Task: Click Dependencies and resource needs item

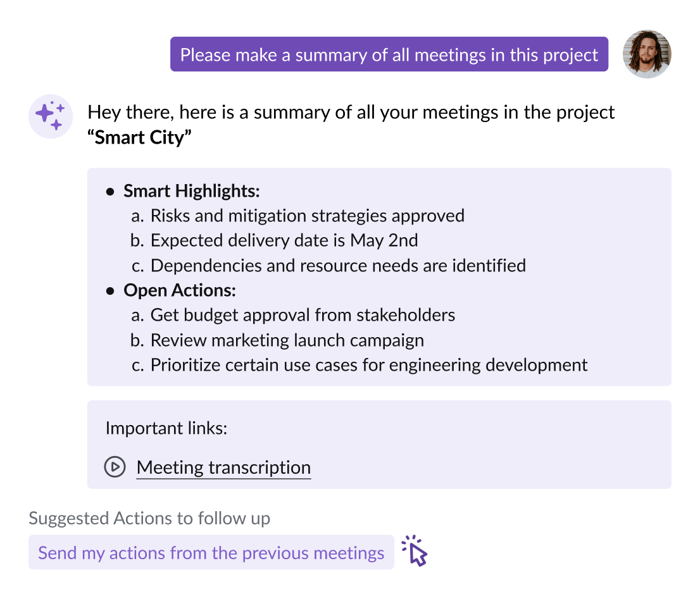Action: pyautogui.click(x=338, y=265)
